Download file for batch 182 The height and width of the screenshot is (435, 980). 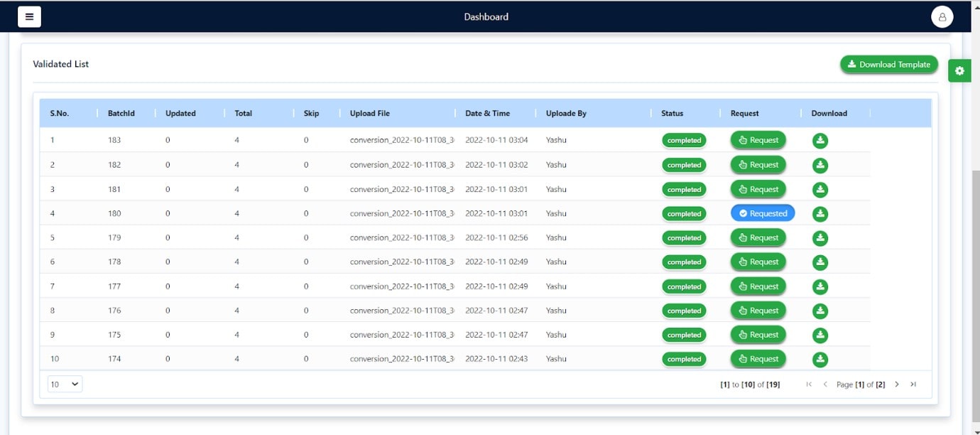pos(820,165)
